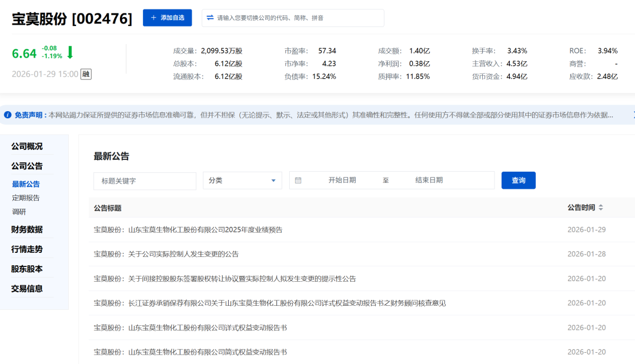
Task: Open the 分类 category dropdown
Action: point(242,181)
